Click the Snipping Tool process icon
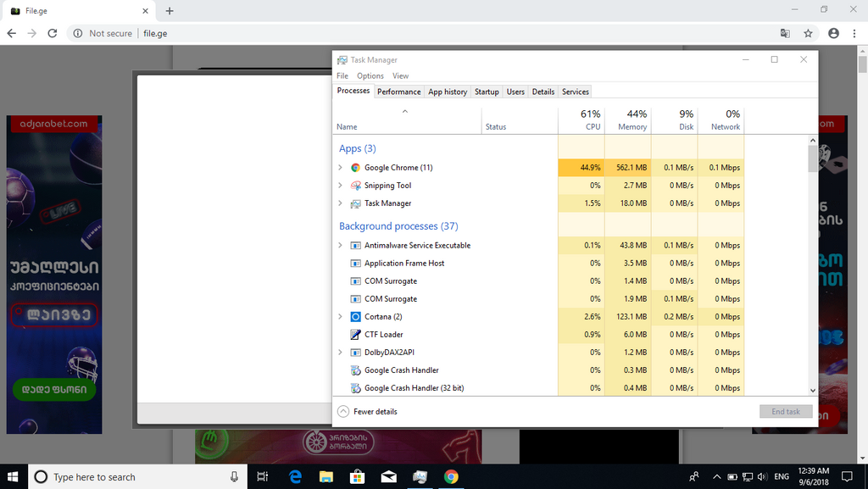Image resolution: width=868 pixels, height=489 pixels. pyautogui.click(x=355, y=186)
